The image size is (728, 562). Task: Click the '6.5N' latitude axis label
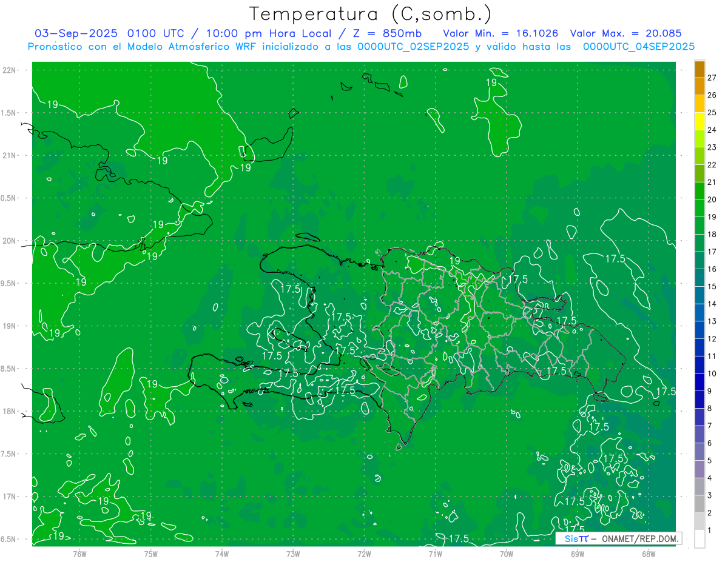pos(8,539)
